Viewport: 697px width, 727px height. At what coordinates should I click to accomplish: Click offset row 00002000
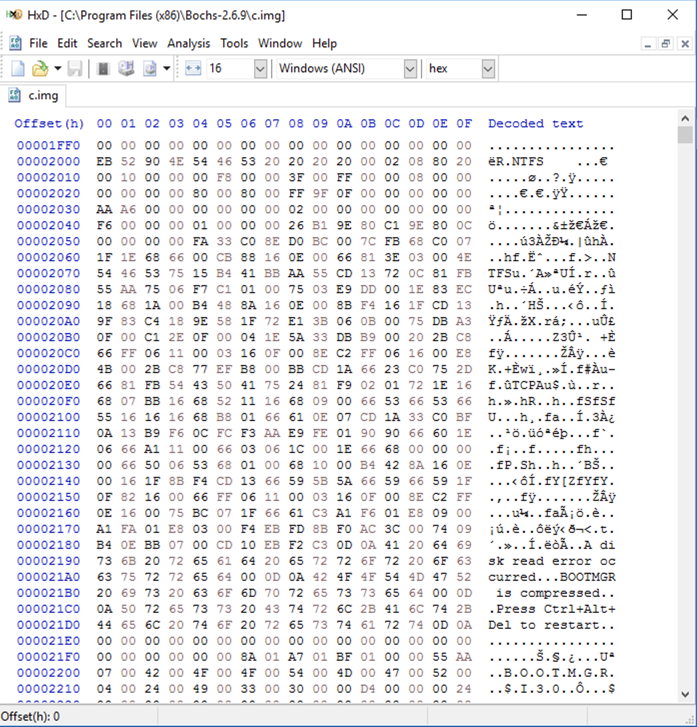click(48, 162)
